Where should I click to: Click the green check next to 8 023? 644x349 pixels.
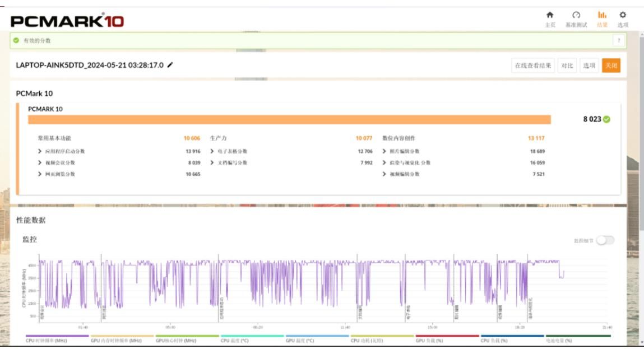coord(606,119)
